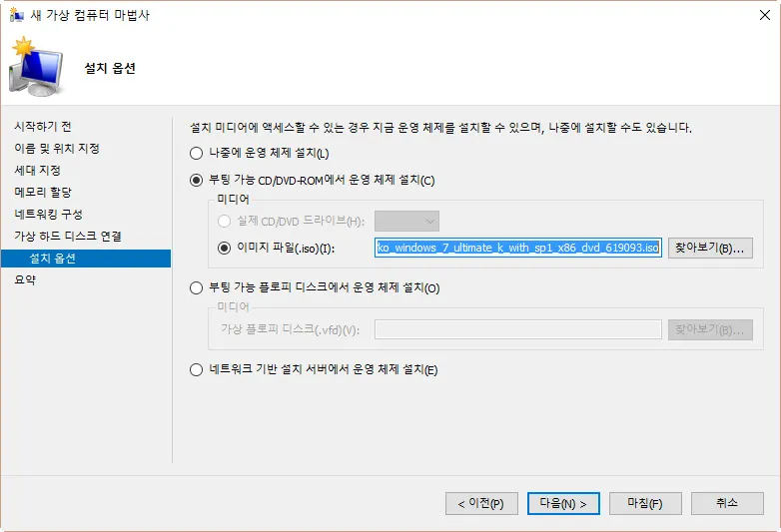Image resolution: width=781 pixels, height=532 pixels.
Task: Click the 가상 플로피 디스크(.vfd)(V) label
Action: coord(291,329)
